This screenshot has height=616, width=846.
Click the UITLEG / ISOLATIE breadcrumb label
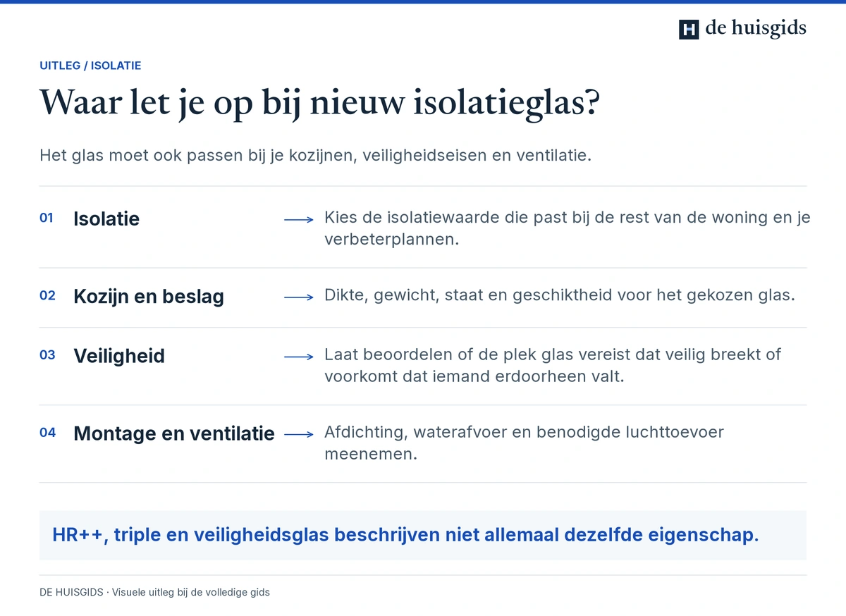click(x=90, y=66)
